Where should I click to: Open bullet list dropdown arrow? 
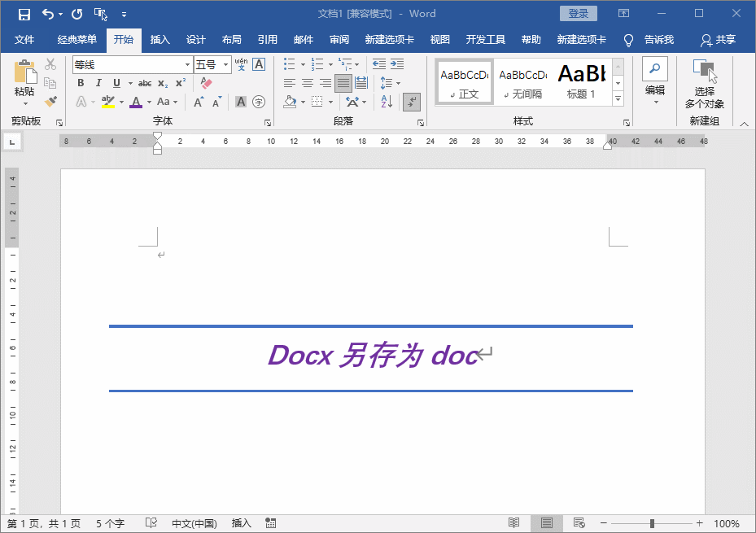pos(303,64)
